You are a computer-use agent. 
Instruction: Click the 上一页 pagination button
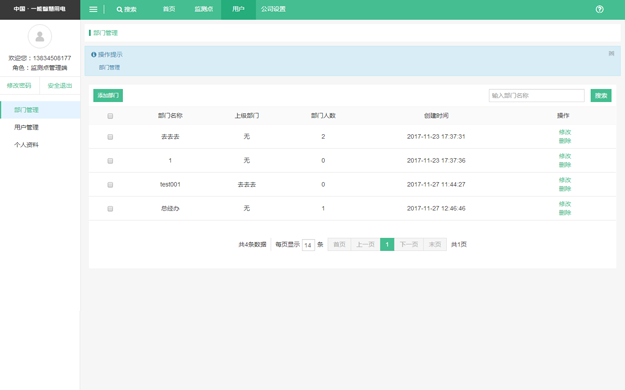point(365,244)
